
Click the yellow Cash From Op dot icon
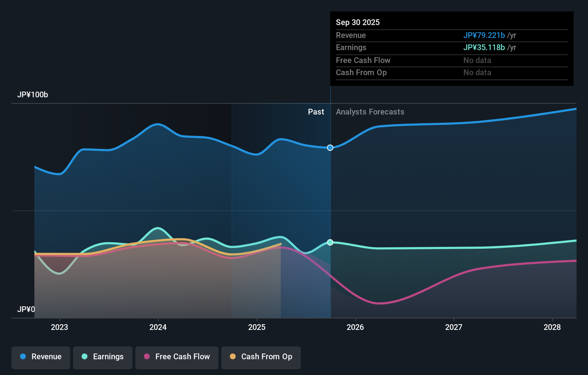[x=233, y=357]
